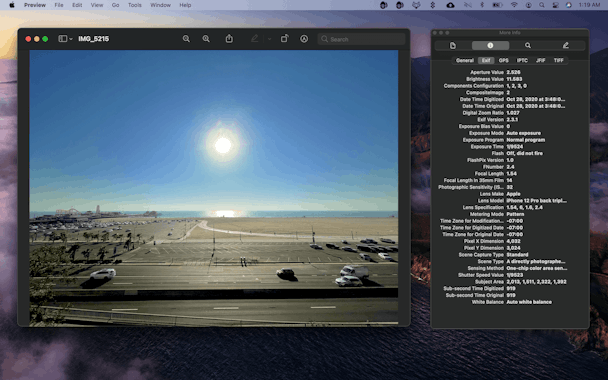Open the Keywords inspector magnifier icon
Viewport: 608px width, 380px height.
[x=528, y=46]
